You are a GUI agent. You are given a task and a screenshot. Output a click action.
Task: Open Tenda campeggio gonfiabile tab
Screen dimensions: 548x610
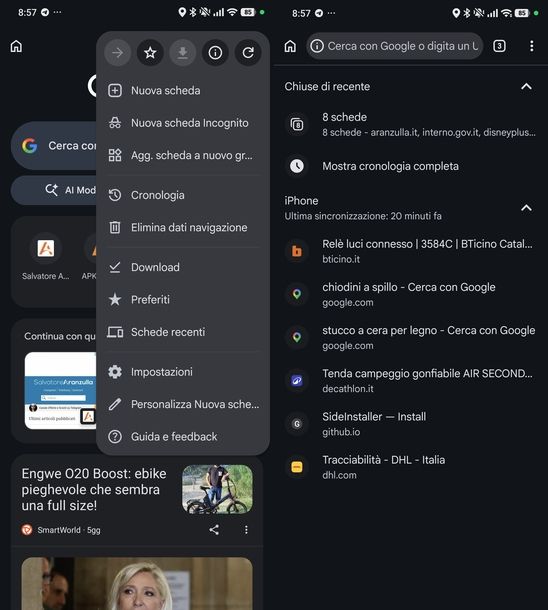(411, 380)
